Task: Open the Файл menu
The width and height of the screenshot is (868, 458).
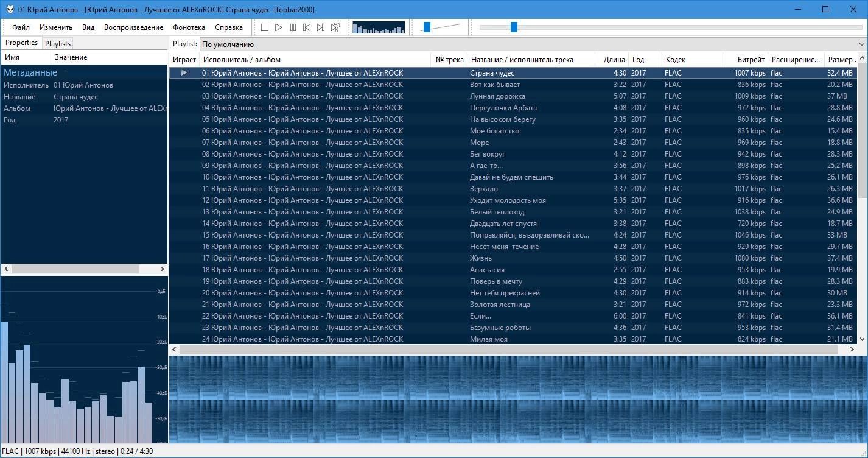Action: click(x=21, y=27)
